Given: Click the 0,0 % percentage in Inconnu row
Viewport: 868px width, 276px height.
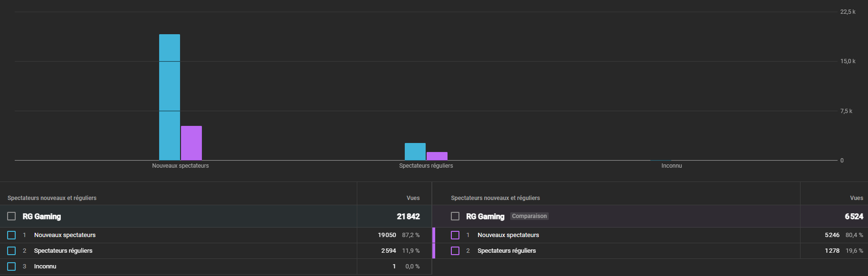Looking at the screenshot, I should tap(412, 266).
